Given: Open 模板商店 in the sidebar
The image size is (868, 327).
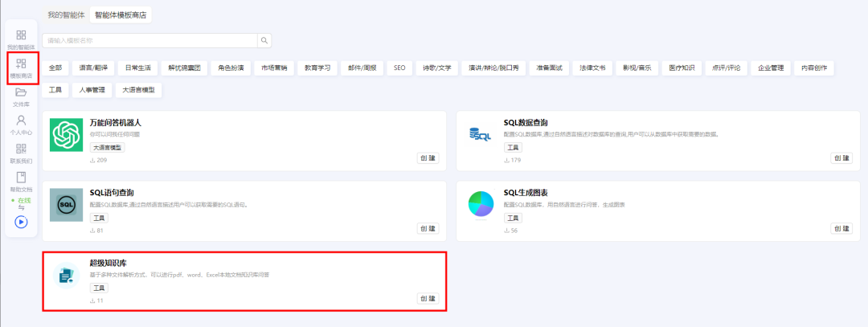Looking at the screenshot, I should [21, 67].
